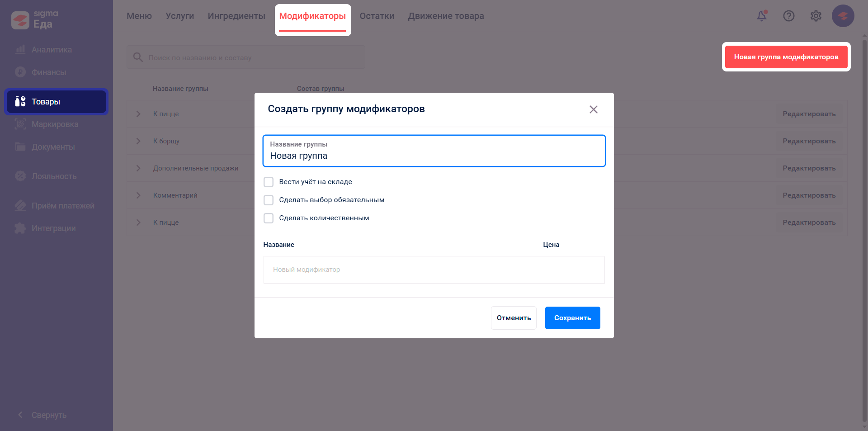Collapse sidebar with Свернуть arrow
This screenshot has width=868, height=431.
pos(20,415)
